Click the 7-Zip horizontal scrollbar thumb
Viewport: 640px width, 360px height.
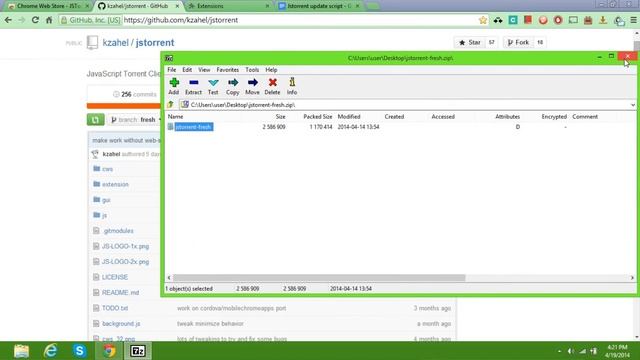click(319, 278)
